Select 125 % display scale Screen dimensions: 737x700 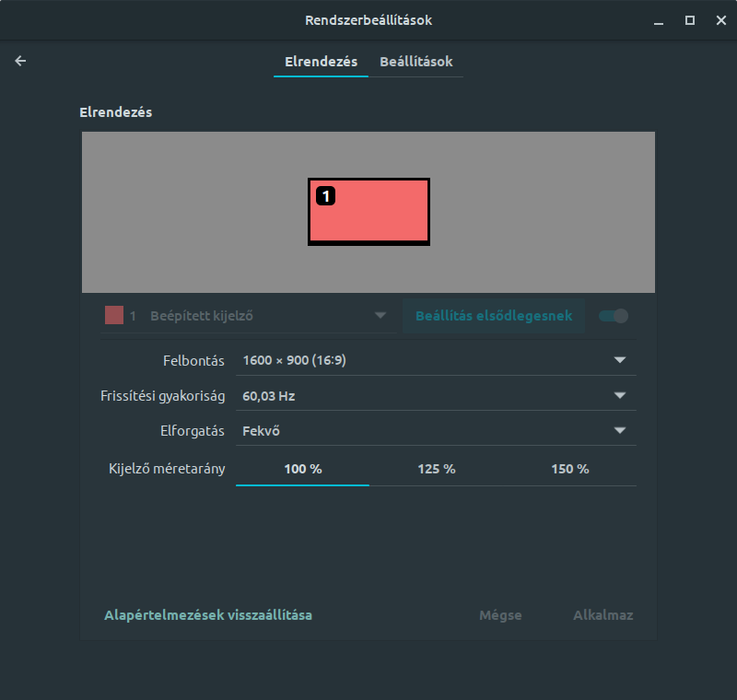click(x=436, y=469)
